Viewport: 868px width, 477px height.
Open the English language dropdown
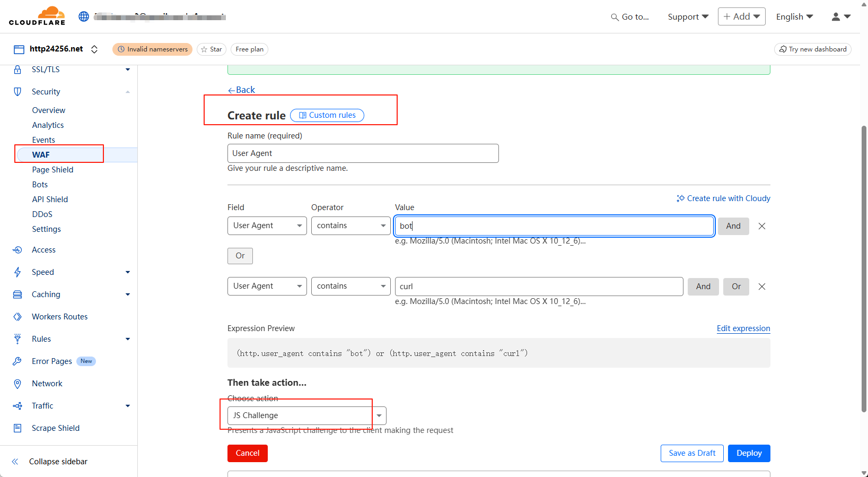795,17
